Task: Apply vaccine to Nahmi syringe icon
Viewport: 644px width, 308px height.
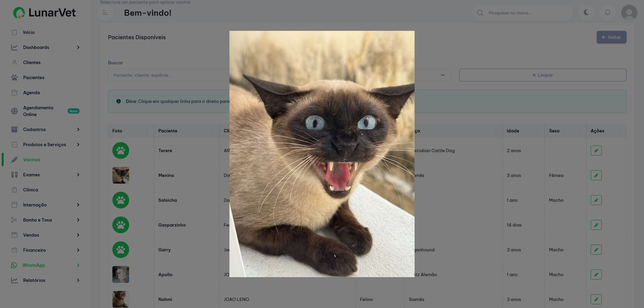Action: tap(596, 299)
